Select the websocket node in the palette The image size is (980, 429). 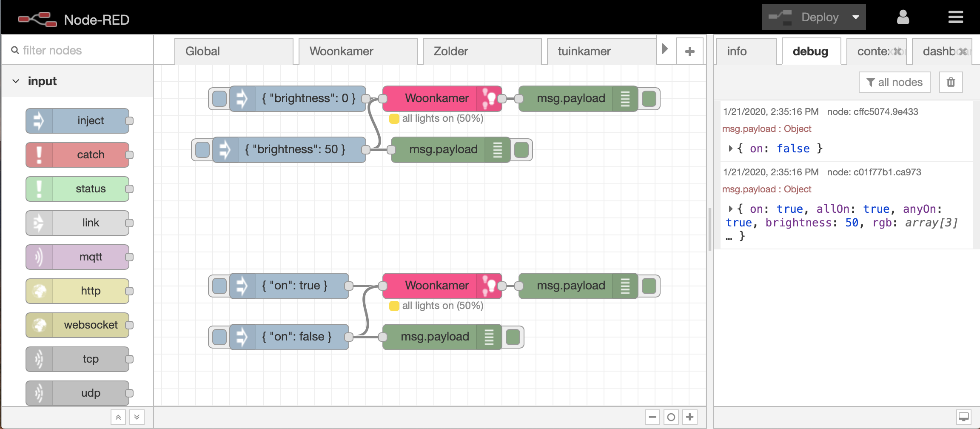coord(78,325)
